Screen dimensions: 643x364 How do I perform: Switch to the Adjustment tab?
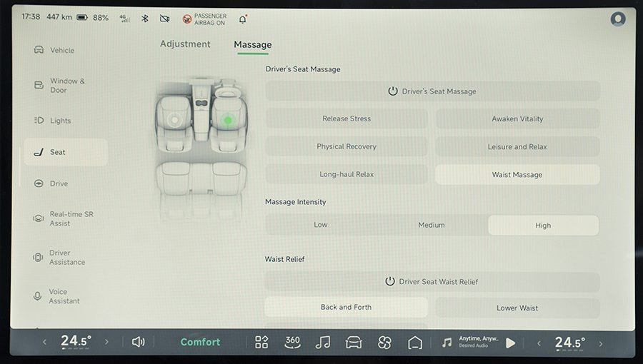(x=185, y=44)
